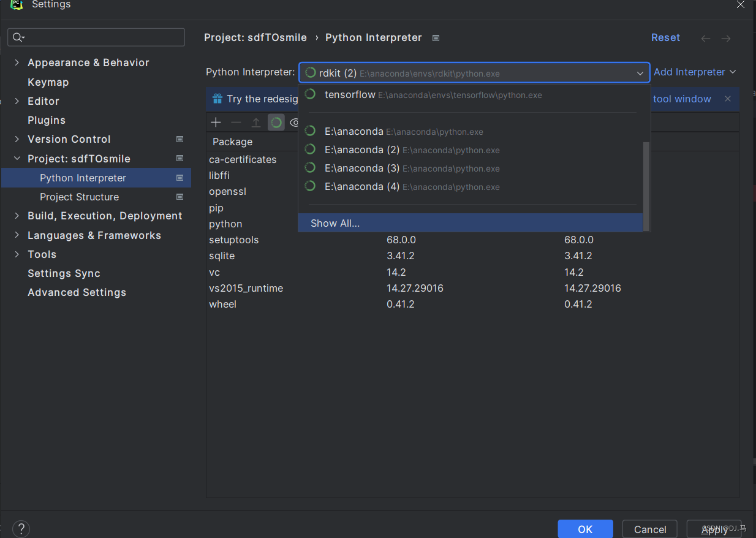Click the OK button

tap(585, 529)
